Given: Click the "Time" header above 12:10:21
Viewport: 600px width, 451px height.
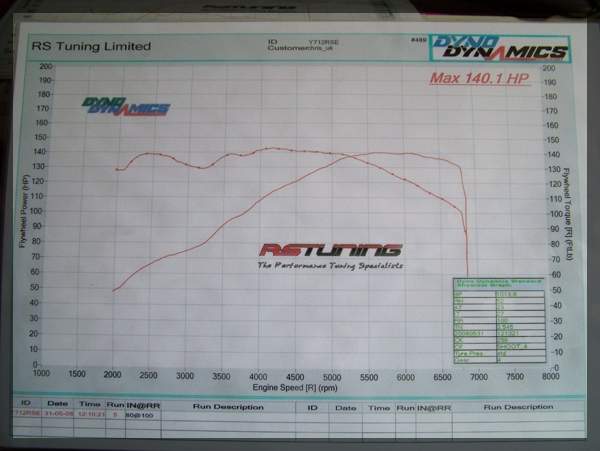Looking at the screenshot, I should pos(90,404).
